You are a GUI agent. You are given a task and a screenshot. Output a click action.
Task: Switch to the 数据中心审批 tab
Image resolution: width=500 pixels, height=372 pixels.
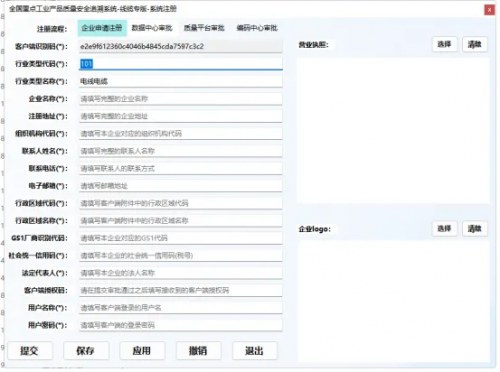click(152, 28)
